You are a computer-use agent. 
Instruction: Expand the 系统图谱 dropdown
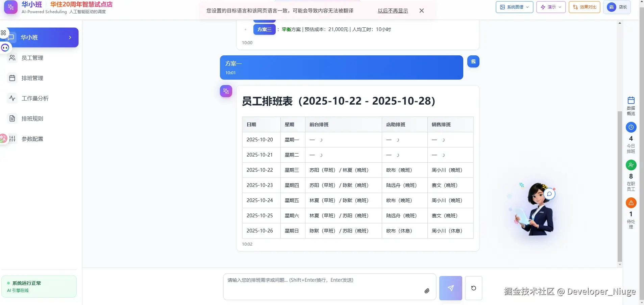pyautogui.click(x=514, y=7)
